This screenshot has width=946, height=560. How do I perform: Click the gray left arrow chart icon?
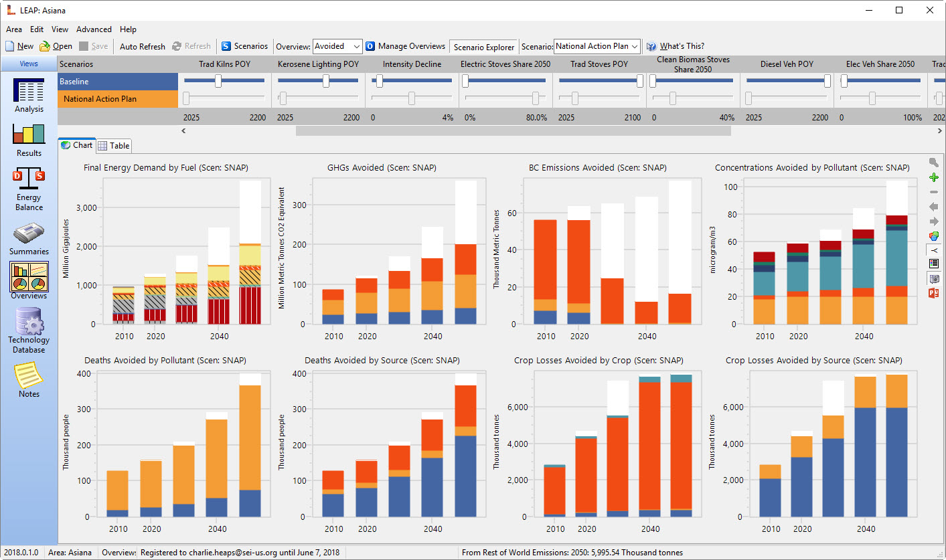[x=934, y=207]
